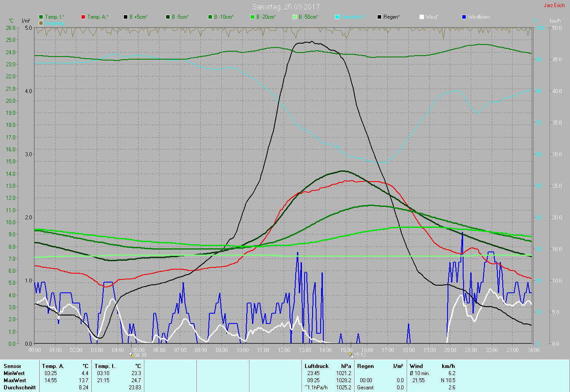Click the red Temp. A. legend swatch
This screenshot has width=570, height=392.
tap(83, 17)
